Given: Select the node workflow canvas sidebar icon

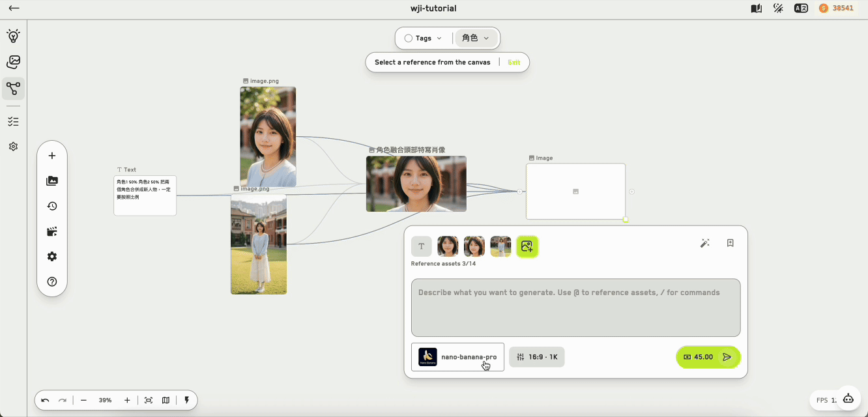Looking at the screenshot, I should click(13, 89).
